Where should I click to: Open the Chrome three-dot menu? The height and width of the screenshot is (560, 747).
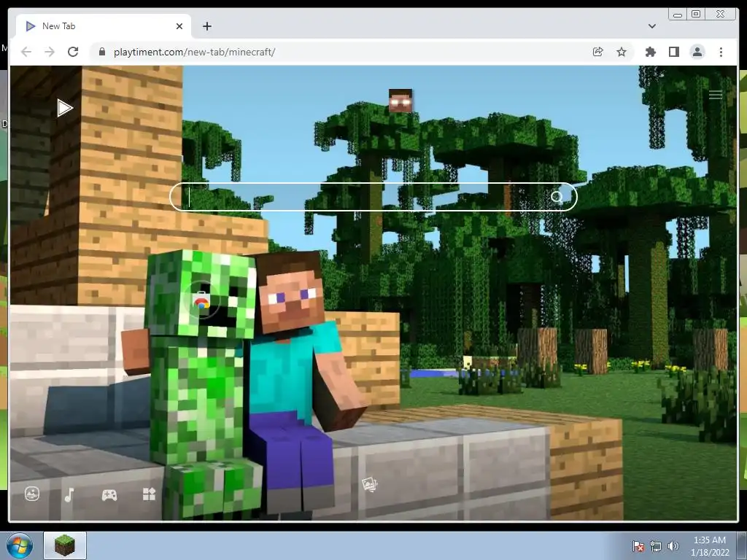tap(721, 52)
